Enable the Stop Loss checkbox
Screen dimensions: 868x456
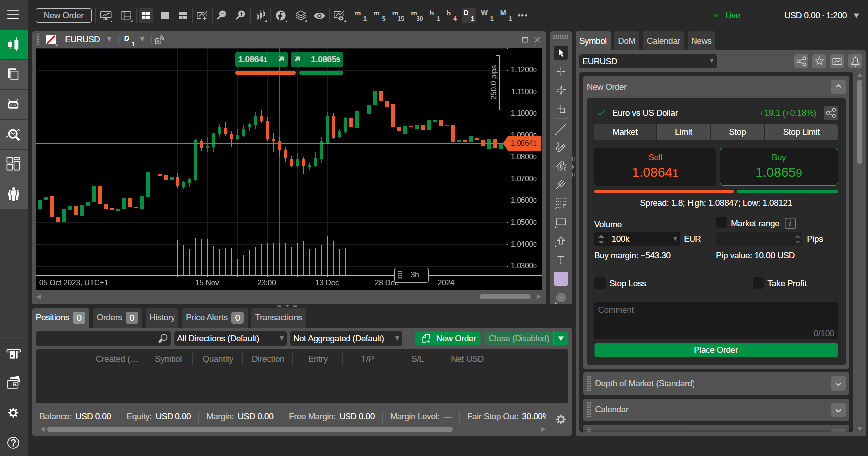coord(600,283)
